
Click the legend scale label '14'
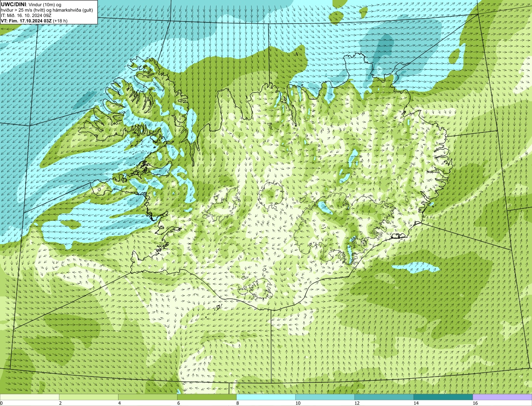click(416, 403)
